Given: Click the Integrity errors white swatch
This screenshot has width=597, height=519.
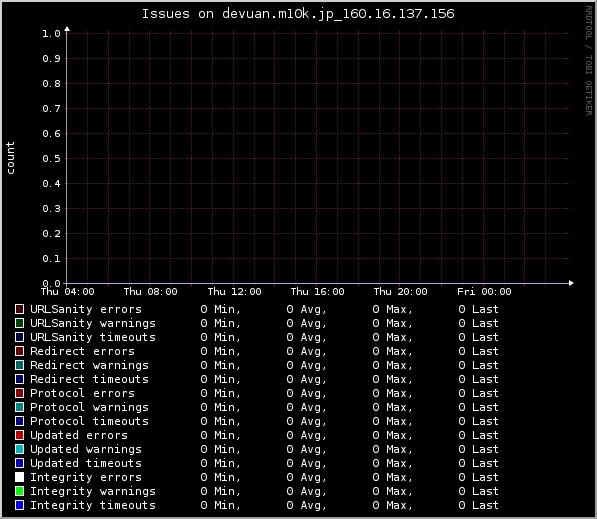Looking at the screenshot, I should click(x=19, y=477).
